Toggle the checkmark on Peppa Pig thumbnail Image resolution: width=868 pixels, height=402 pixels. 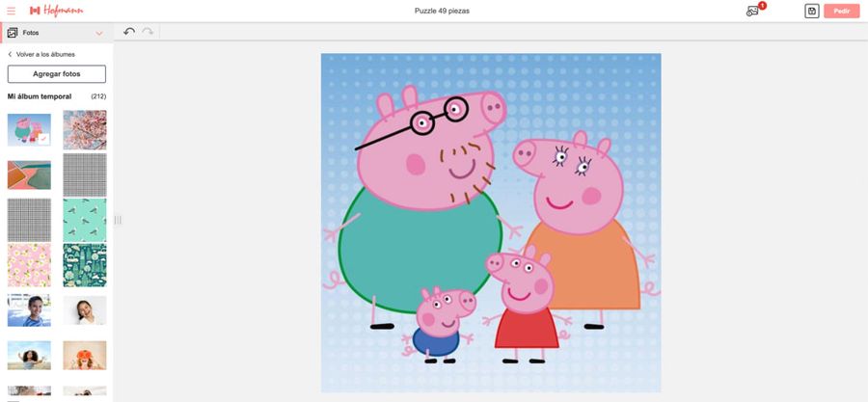pos(43,138)
